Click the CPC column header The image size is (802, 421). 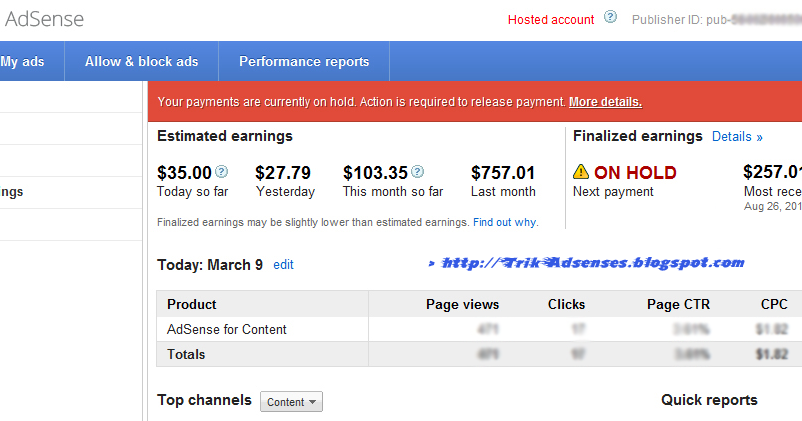pos(774,304)
